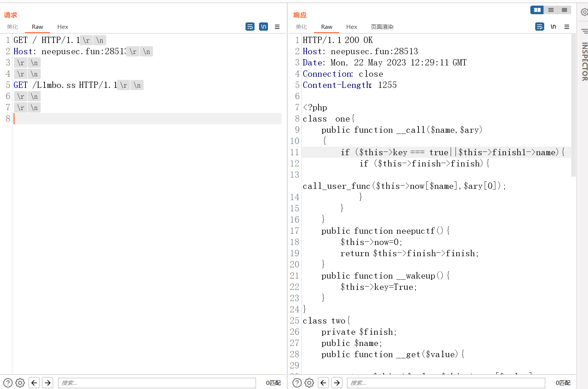Select top-bottom split layout icon
The width and height of the screenshot is (588, 389).
point(551,10)
